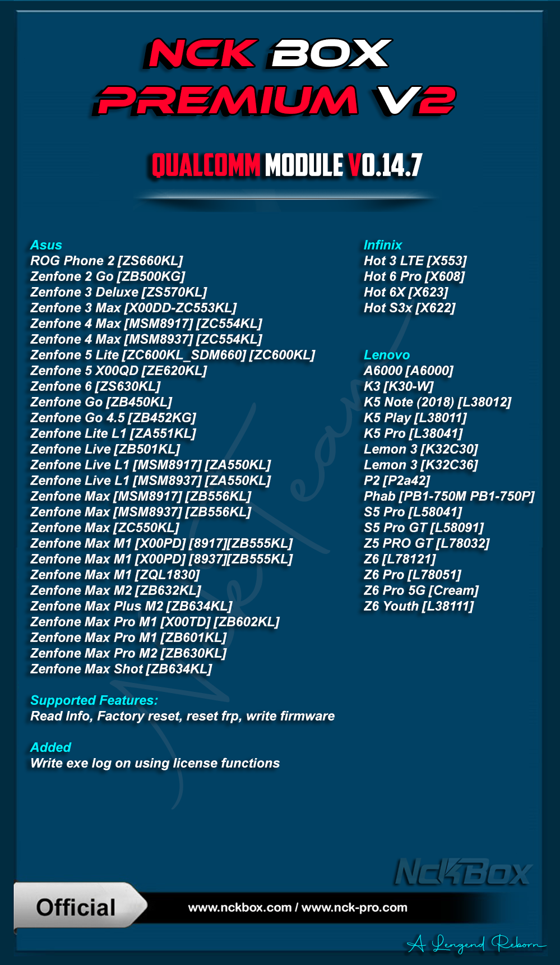Screen dimensions: 560x965
Task: Click Hot S3x [X622] entry
Action: (410, 308)
